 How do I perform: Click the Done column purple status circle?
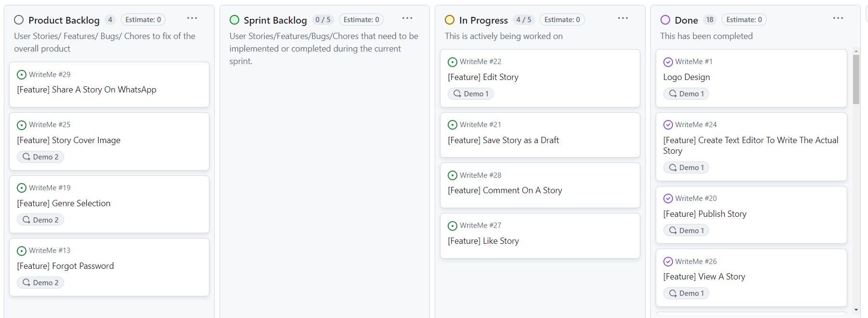pos(665,20)
